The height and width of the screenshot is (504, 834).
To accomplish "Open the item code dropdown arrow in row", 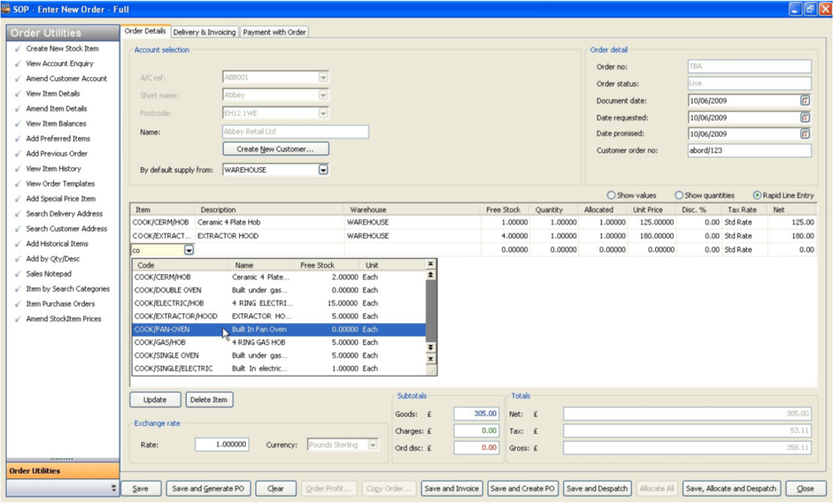I will (189, 250).
